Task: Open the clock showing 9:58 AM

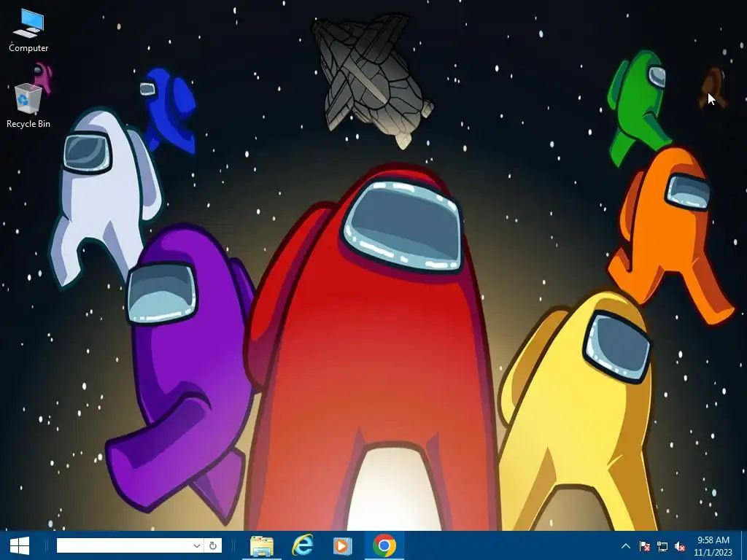Action: (713, 546)
